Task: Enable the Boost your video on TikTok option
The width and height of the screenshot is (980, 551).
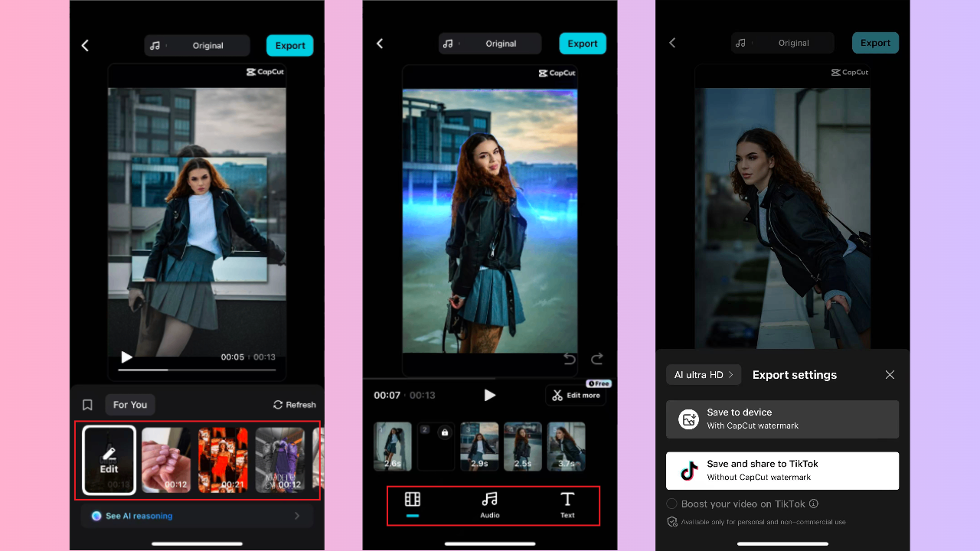Action: pos(671,504)
